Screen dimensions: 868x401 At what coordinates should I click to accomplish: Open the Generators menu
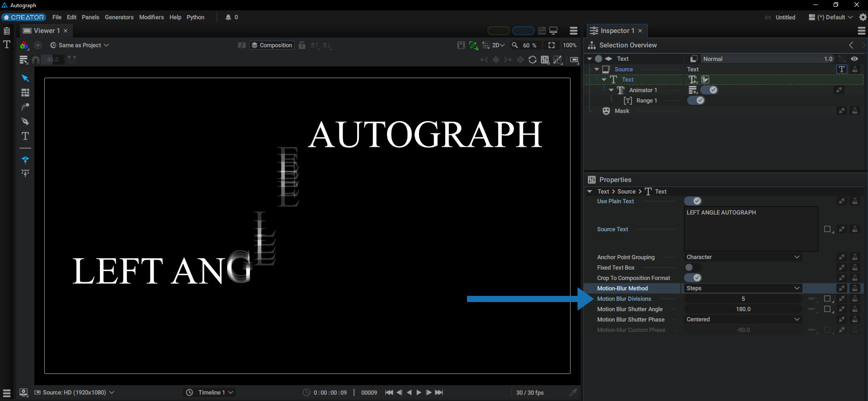(x=119, y=17)
